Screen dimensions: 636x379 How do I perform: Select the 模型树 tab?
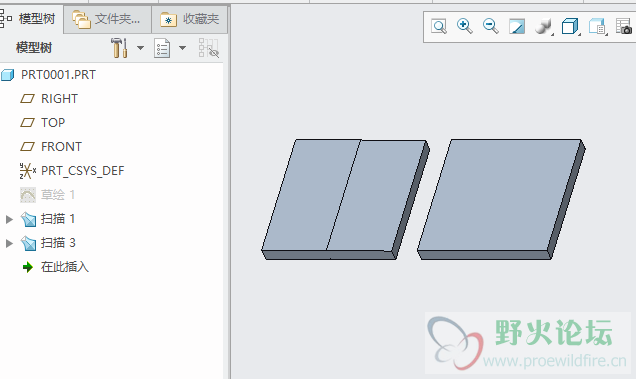31,19
